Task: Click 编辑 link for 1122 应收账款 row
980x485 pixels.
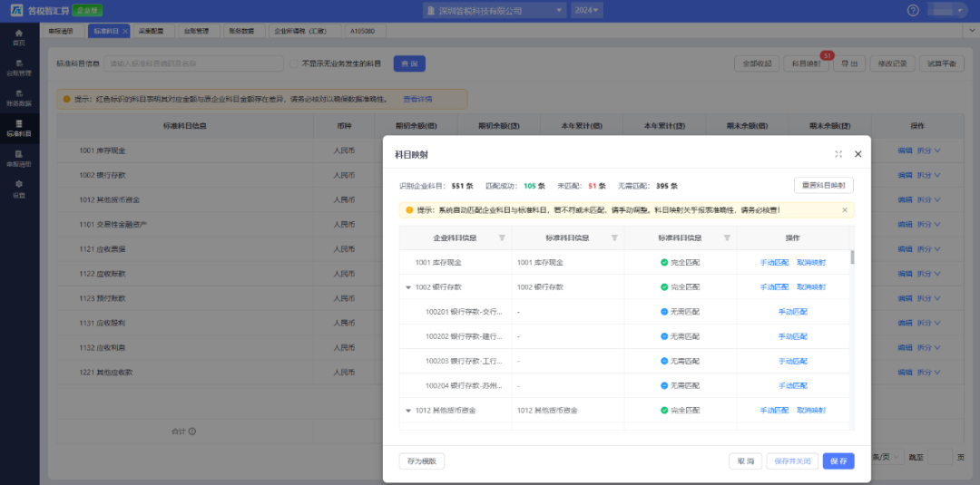Action: click(x=905, y=274)
